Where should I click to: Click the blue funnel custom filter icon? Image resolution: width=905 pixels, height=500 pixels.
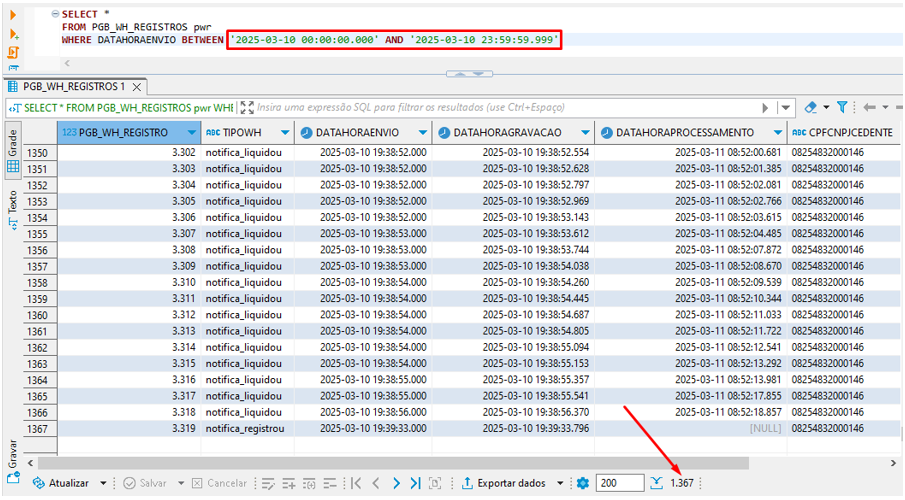pyautogui.click(x=842, y=107)
